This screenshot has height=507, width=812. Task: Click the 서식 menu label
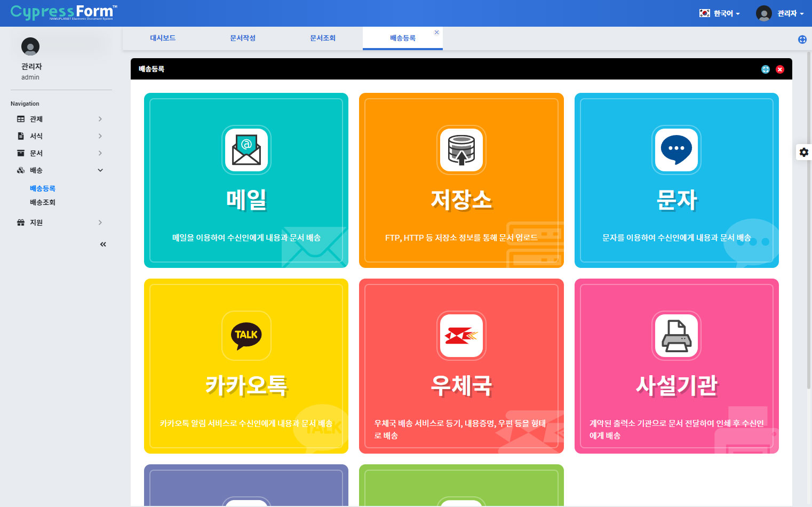pos(36,136)
